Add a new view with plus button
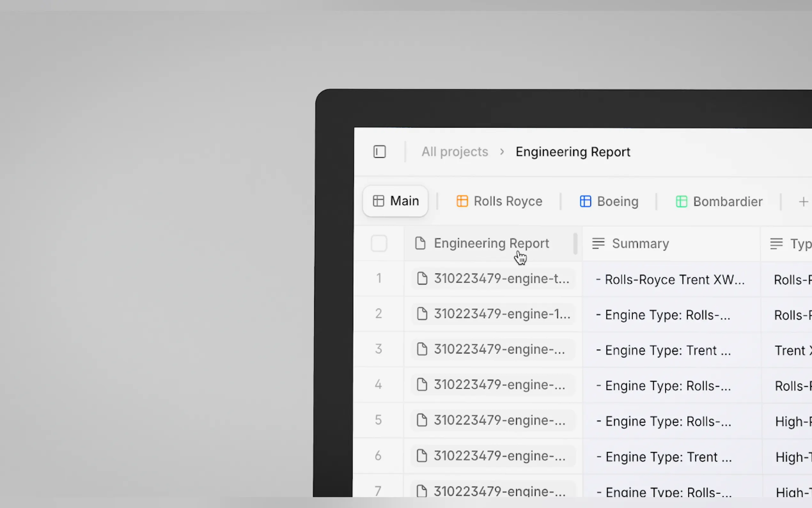The width and height of the screenshot is (812, 508). (803, 202)
